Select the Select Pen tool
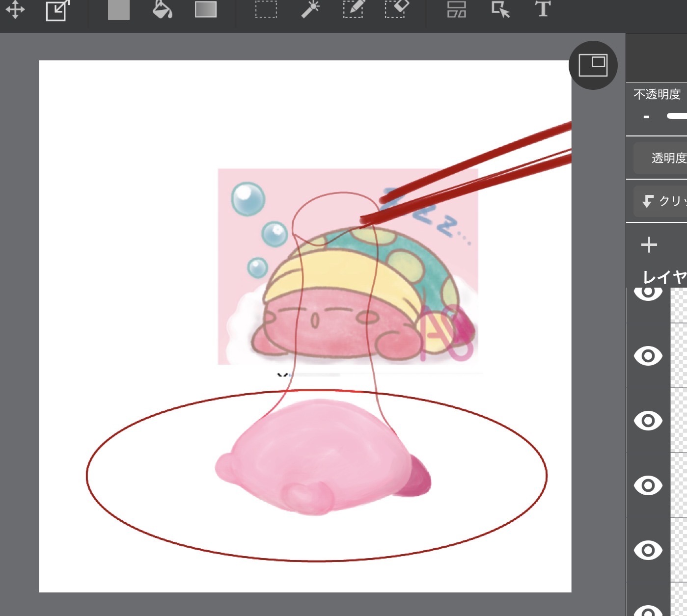This screenshot has height=616, width=687. (x=354, y=9)
